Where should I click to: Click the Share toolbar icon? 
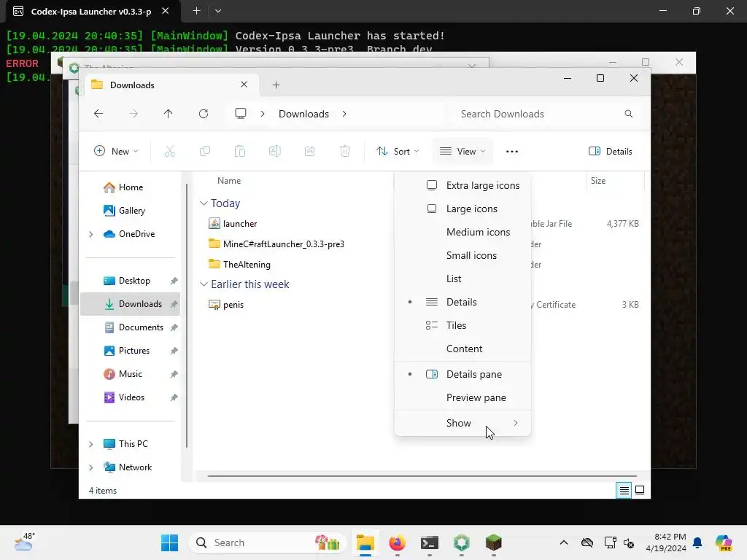[309, 152]
